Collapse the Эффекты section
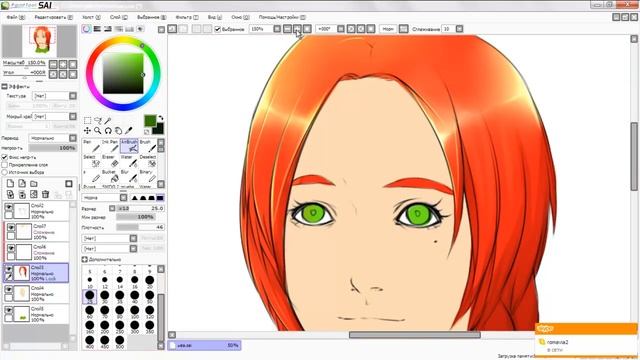The image size is (640, 360). (x=4, y=87)
